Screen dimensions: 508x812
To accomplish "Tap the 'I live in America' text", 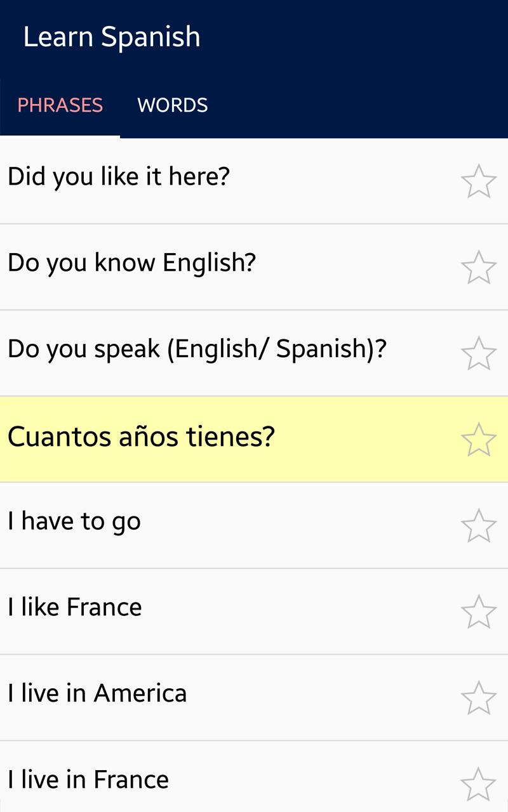I will [97, 693].
